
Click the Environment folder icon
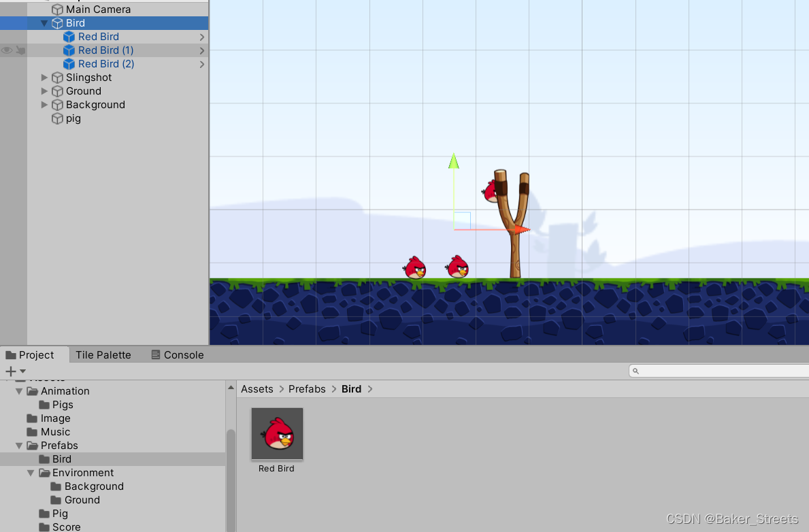click(x=44, y=473)
